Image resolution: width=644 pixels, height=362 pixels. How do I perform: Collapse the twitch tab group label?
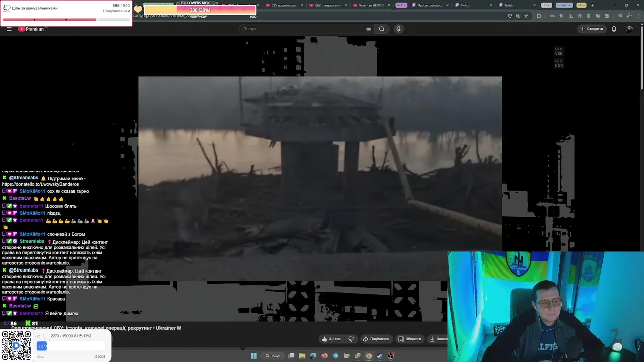click(401, 5)
